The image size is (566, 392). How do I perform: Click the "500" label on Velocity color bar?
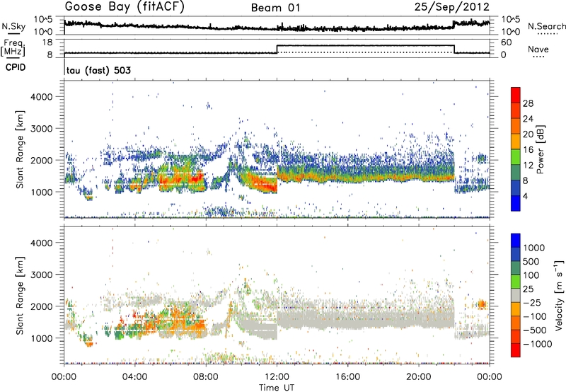pyautogui.click(x=533, y=262)
